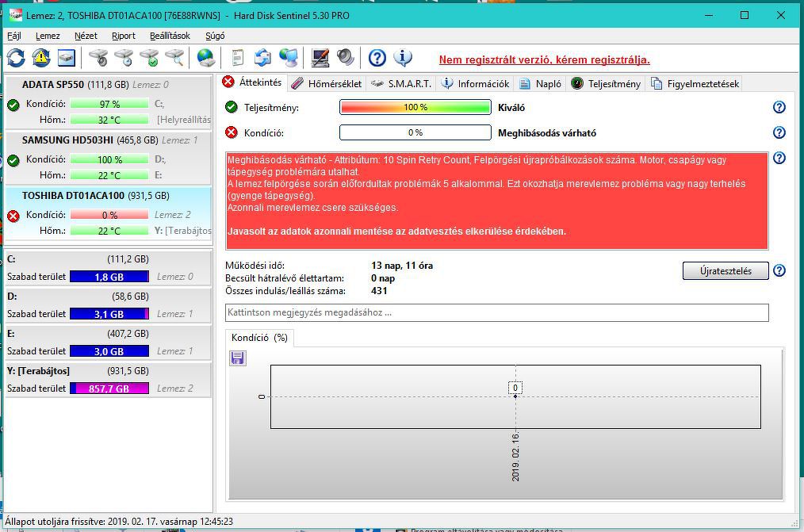This screenshot has height=532, width=804.
Task: Click the 1,8 GB free space bar
Action: pos(109,277)
